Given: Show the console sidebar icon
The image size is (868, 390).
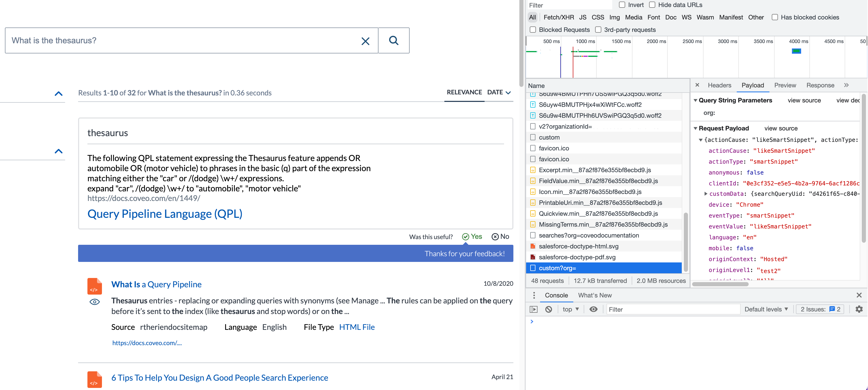Looking at the screenshot, I should pos(533,309).
